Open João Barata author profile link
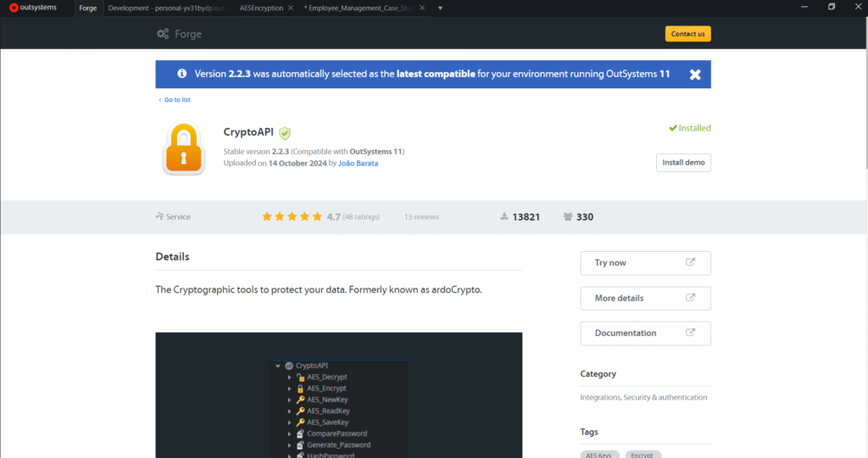The height and width of the screenshot is (458, 868). tap(359, 164)
